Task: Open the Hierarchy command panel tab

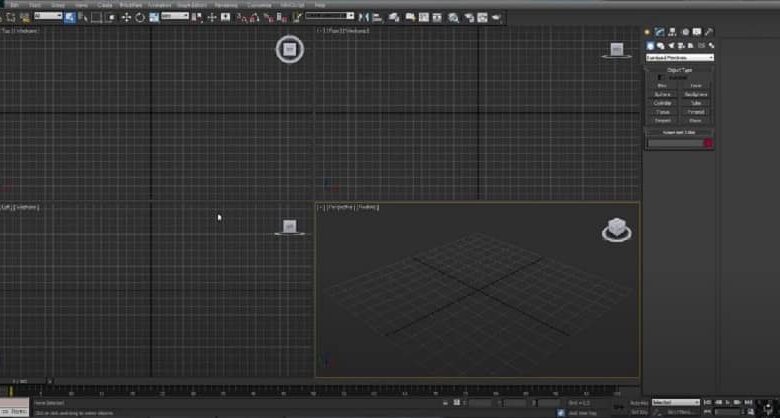Action: click(x=673, y=32)
